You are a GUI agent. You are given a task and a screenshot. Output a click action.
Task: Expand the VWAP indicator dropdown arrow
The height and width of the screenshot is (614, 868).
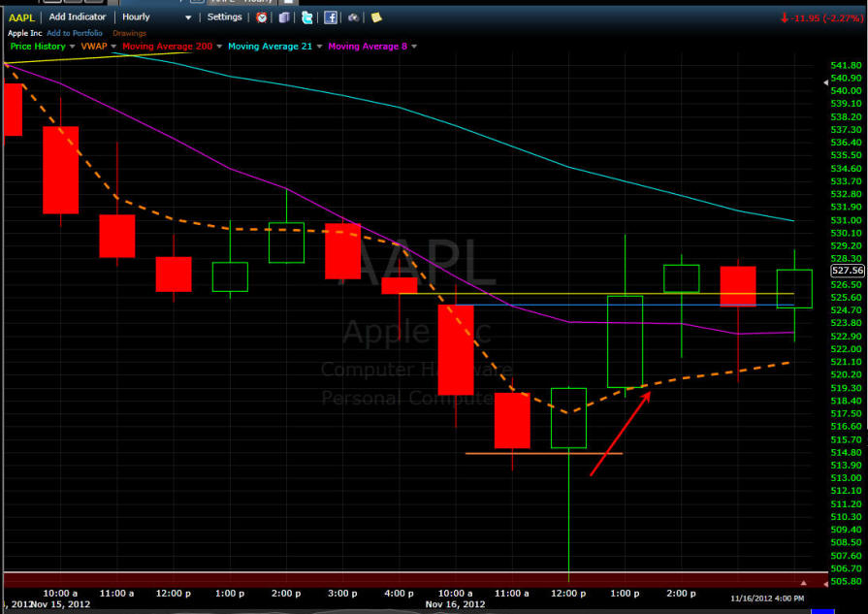pyautogui.click(x=113, y=47)
